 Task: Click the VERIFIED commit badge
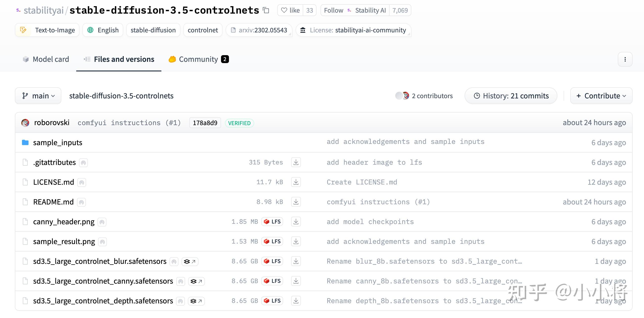239,123
